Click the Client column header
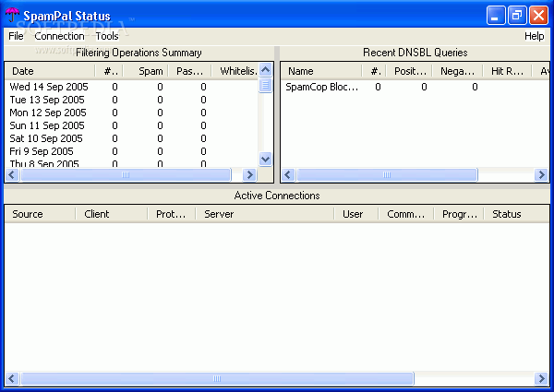554x392 pixels. tap(112, 214)
